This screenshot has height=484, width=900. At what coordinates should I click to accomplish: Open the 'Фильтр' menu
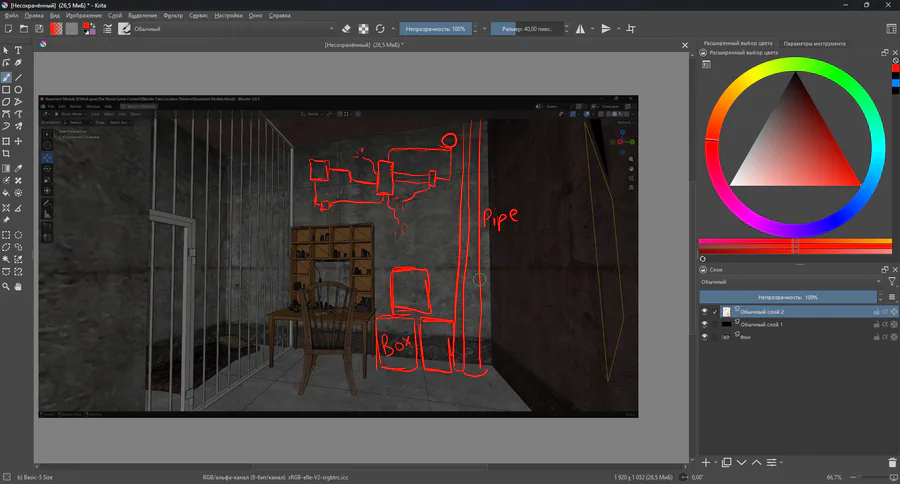pyautogui.click(x=173, y=16)
